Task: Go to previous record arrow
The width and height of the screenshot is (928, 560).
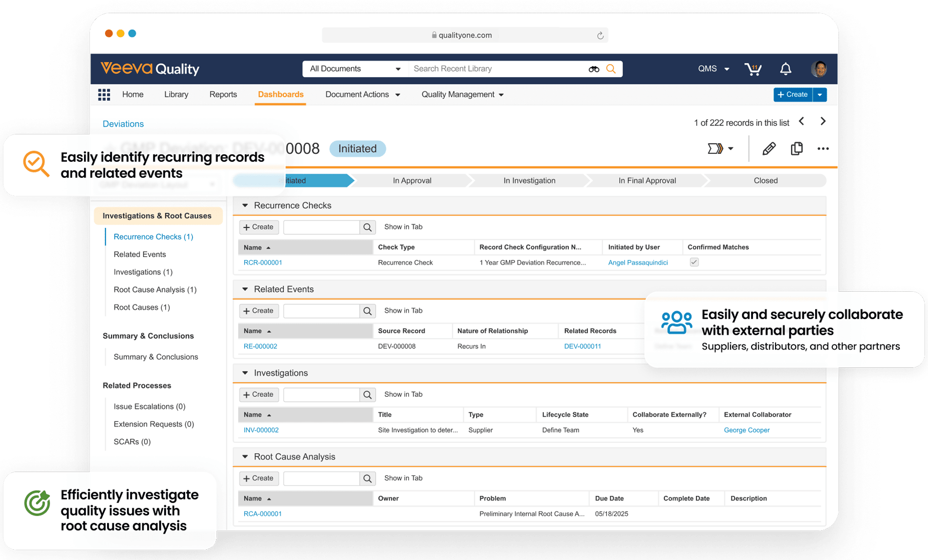Action: pos(801,121)
